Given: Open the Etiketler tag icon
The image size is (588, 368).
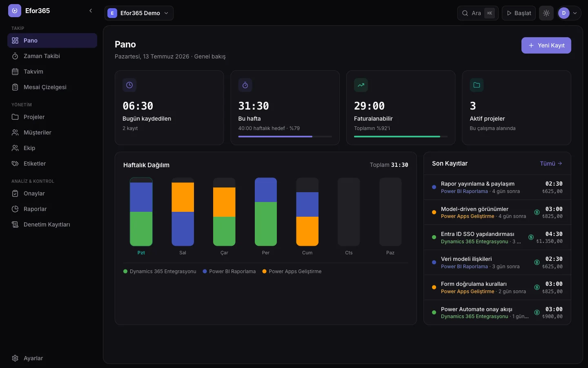Looking at the screenshot, I should [x=15, y=164].
